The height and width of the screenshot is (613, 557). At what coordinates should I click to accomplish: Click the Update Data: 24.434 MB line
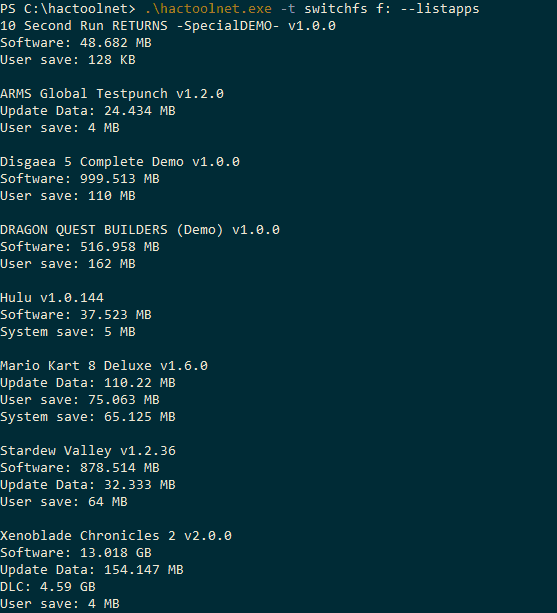[x=88, y=111]
